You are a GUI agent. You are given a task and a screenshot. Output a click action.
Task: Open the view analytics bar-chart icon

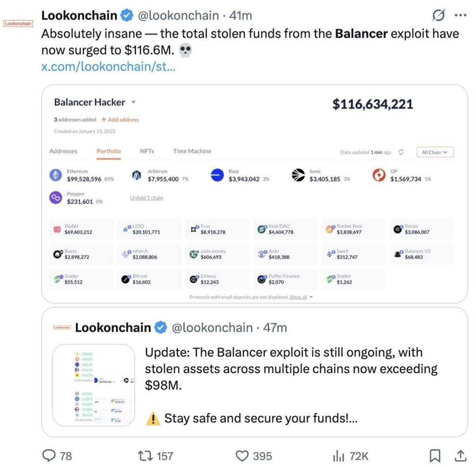[x=338, y=455]
